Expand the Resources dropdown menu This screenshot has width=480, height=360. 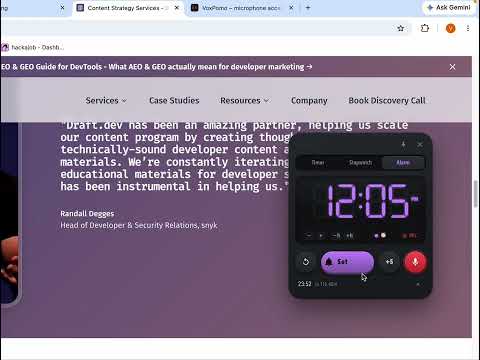coord(244,100)
